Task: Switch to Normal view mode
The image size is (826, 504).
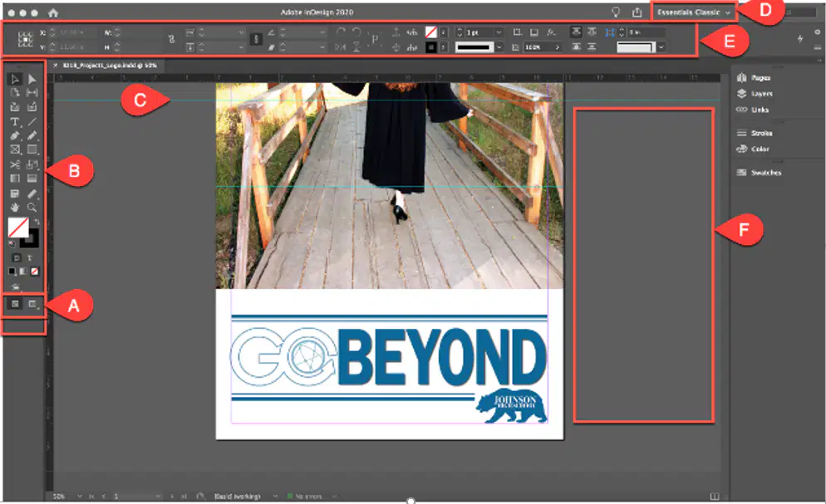Action: pyautogui.click(x=15, y=304)
